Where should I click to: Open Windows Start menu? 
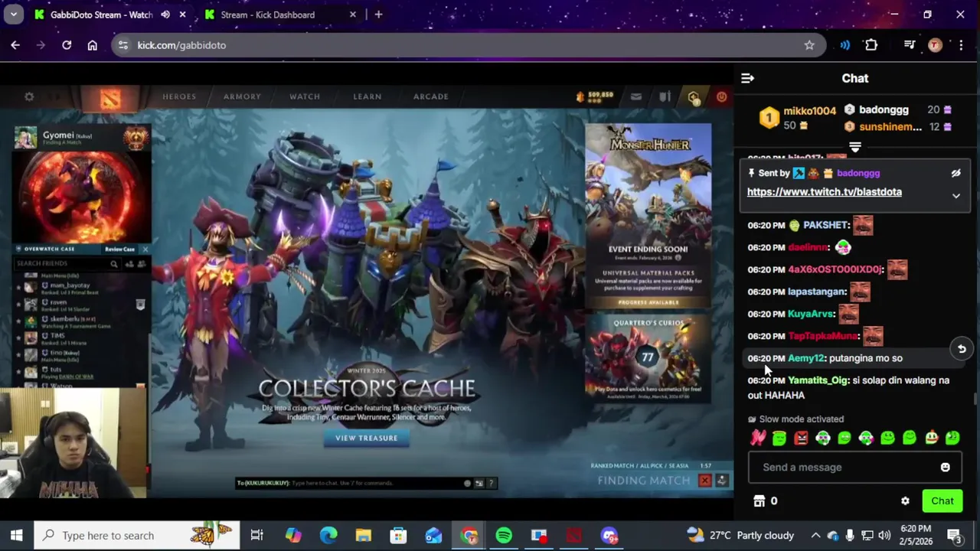click(x=16, y=536)
